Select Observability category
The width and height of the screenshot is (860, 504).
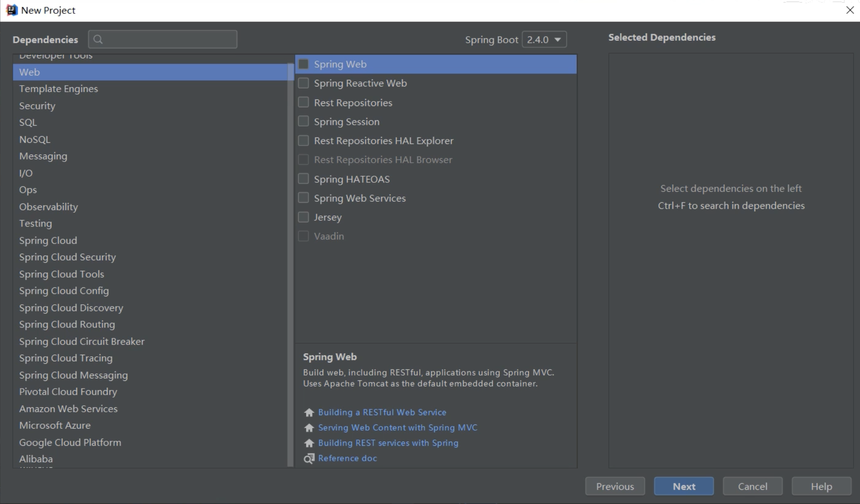pyautogui.click(x=151, y=207)
